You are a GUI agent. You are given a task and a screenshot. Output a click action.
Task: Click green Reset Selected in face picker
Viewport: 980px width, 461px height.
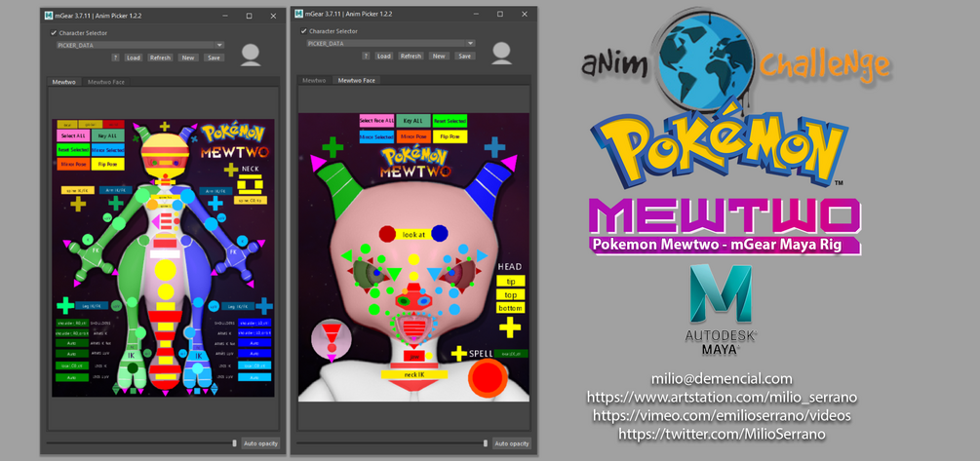coord(450,120)
